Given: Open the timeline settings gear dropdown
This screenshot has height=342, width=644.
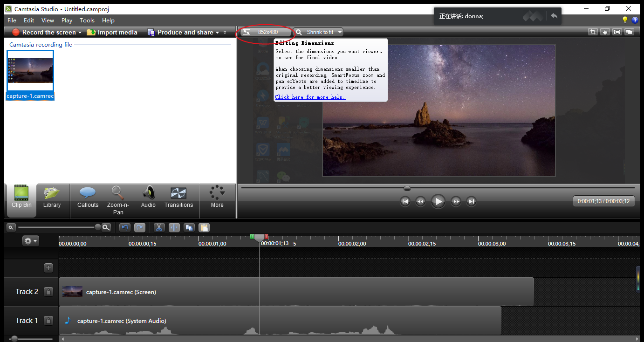Looking at the screenshot, I should (31, 241).
